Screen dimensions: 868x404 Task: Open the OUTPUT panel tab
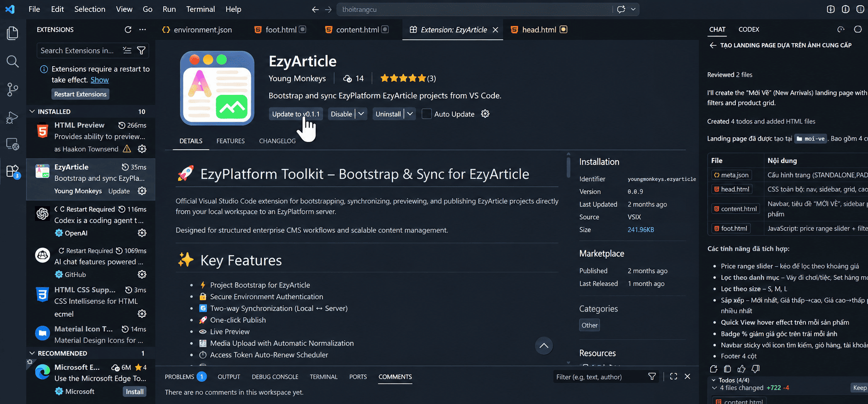229,377
